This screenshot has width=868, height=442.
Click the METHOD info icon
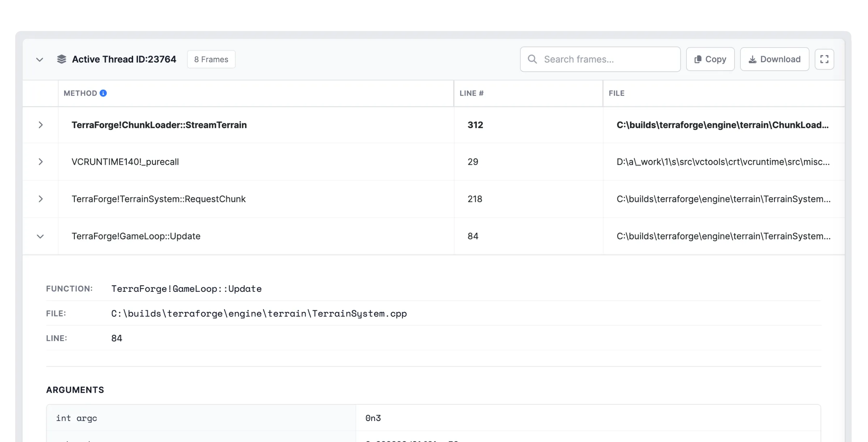(x=103, y=93)
